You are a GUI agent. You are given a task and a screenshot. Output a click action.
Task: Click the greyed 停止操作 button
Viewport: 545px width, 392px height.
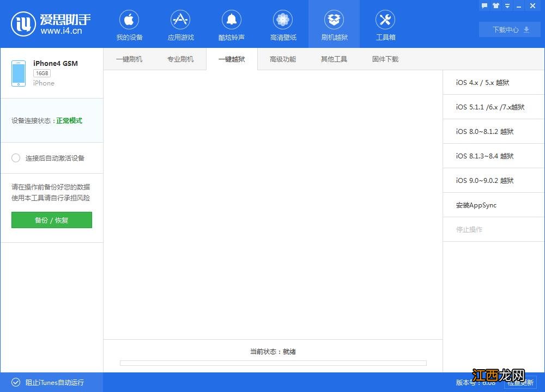[x=494, y=230]
